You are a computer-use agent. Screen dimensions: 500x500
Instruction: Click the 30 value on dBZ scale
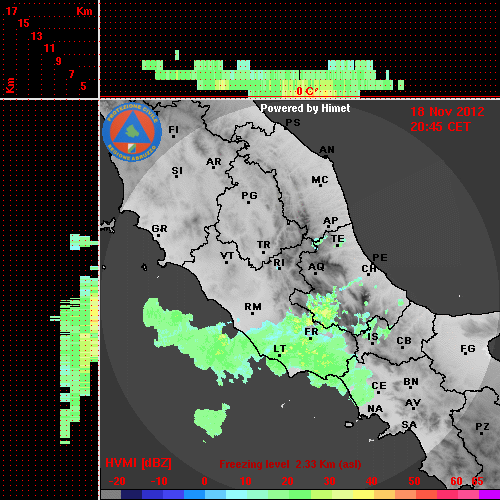tap(329, 481)
